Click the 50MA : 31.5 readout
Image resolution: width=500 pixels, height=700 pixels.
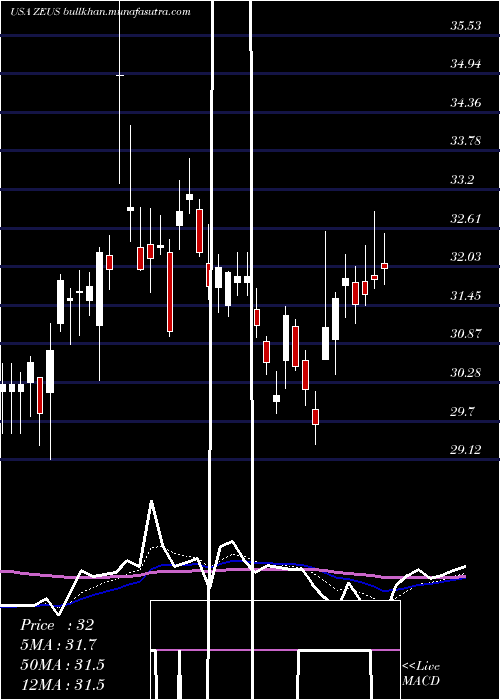point(62,664)
